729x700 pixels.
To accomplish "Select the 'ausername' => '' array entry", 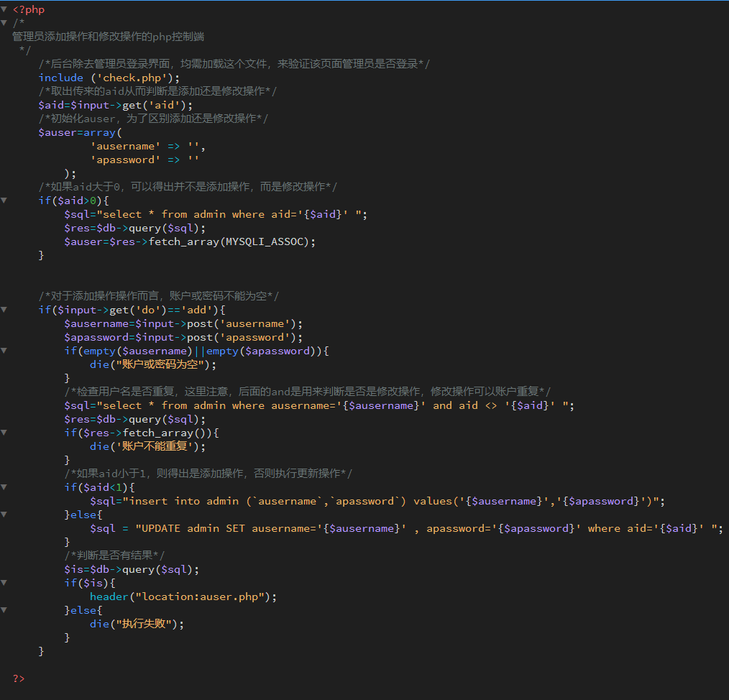I will [x=148, y=146].
